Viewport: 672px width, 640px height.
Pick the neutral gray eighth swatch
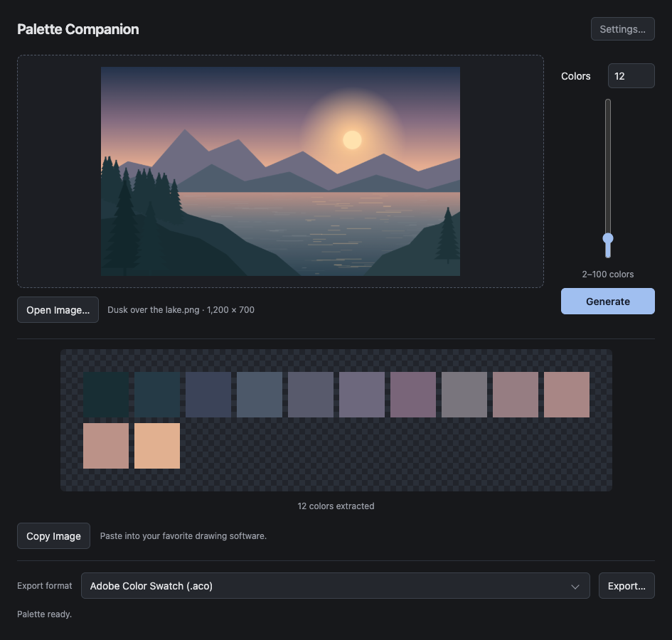click(464, 395)
